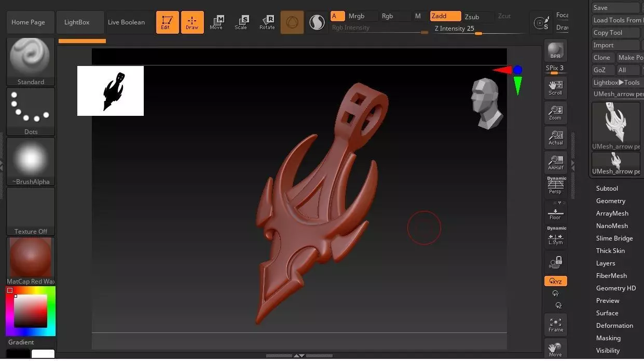Image resolution: width=644 pixels, height=361 pixels.
Task: Click the AAHalf antialiased half-size icon
Action: 555,162
